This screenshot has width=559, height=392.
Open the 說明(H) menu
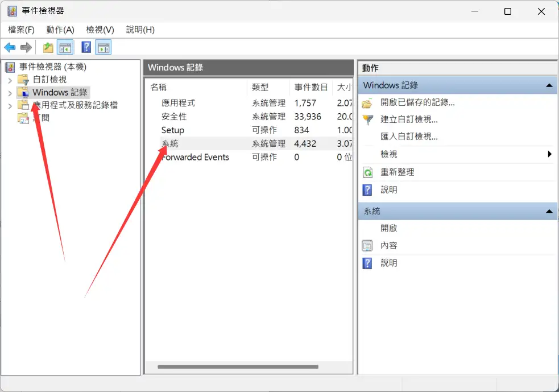tap(140, 30)
